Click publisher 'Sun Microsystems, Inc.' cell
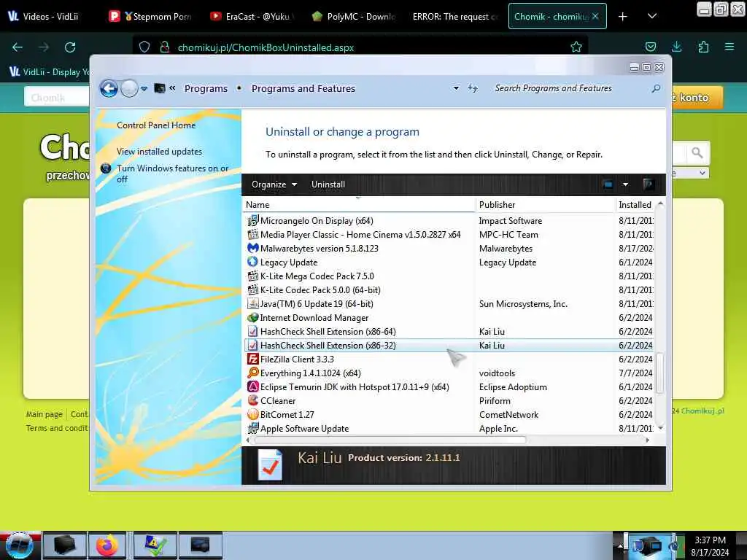Screen dimensions: 747x560 tap(523, 304)
